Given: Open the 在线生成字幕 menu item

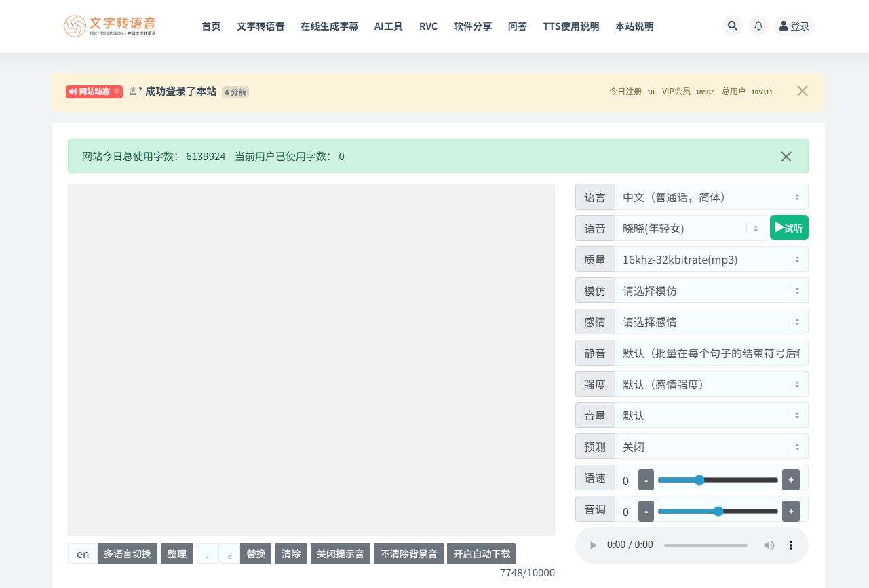Looking at the screenshot, I should point(329,26).
